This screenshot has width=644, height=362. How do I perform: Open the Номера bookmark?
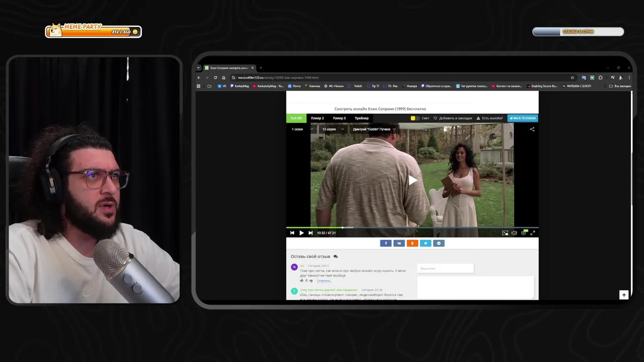(410, 86)
